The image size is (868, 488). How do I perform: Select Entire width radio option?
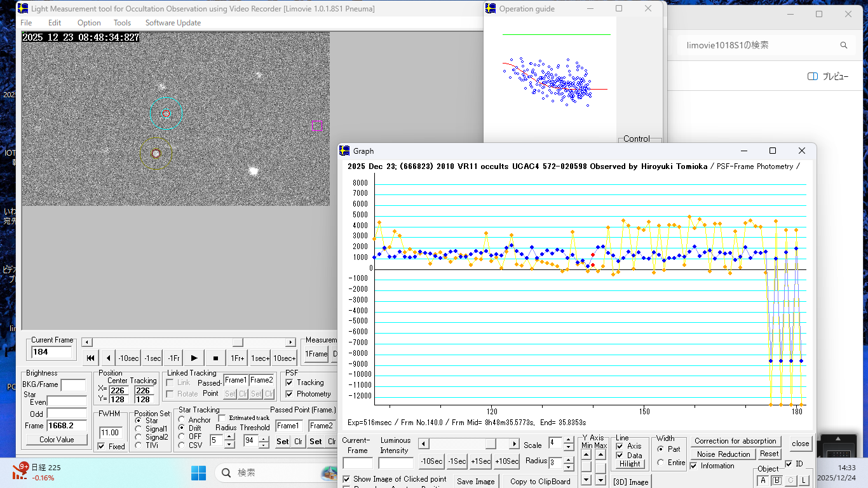tap(661, 463)
